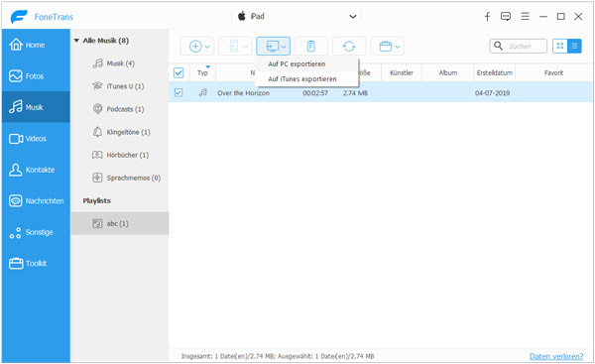Image resolution: width=595 pixels, height=364 pixels.
Task: Click the refresh icon in toolbar
Action: coord(349,47)
